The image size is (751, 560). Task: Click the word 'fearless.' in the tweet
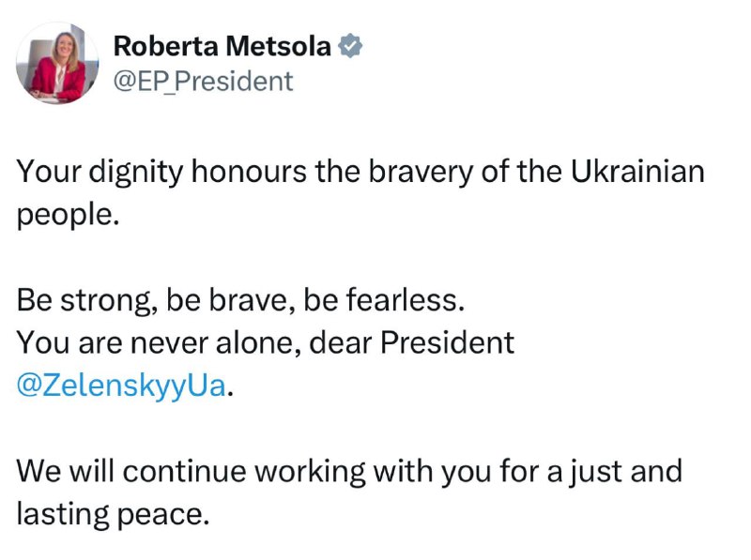tap(406, 300)
